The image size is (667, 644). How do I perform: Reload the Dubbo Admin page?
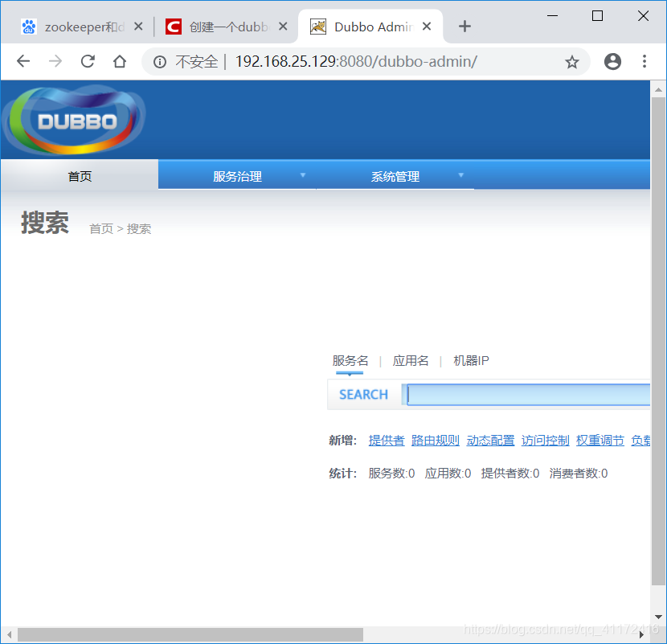point(87,61)
